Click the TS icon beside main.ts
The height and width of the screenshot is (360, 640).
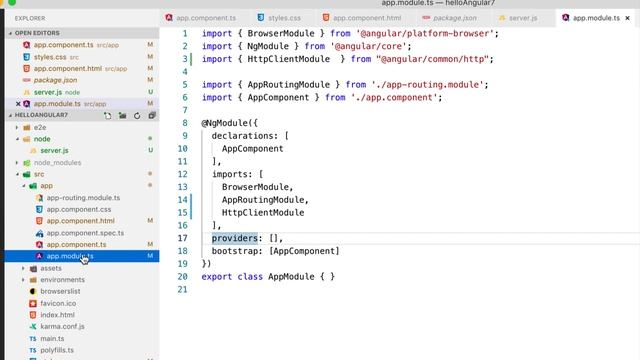point(33,339)
